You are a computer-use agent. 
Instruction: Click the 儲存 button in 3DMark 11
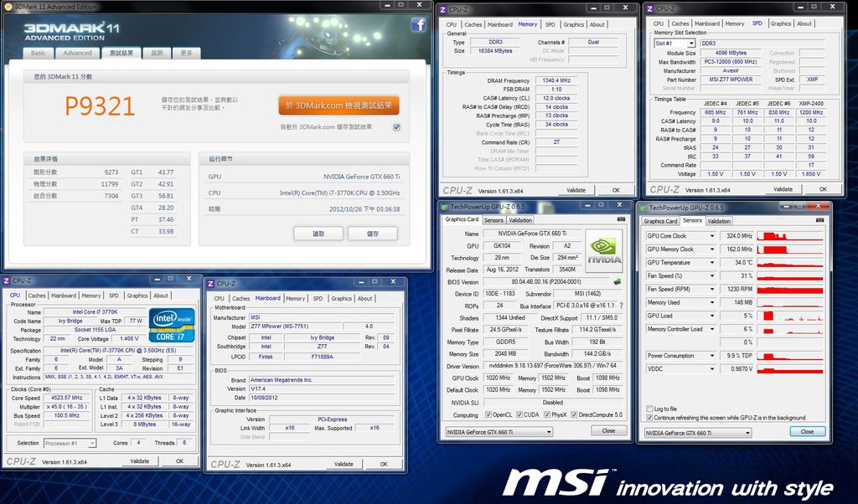click(373, 234)
